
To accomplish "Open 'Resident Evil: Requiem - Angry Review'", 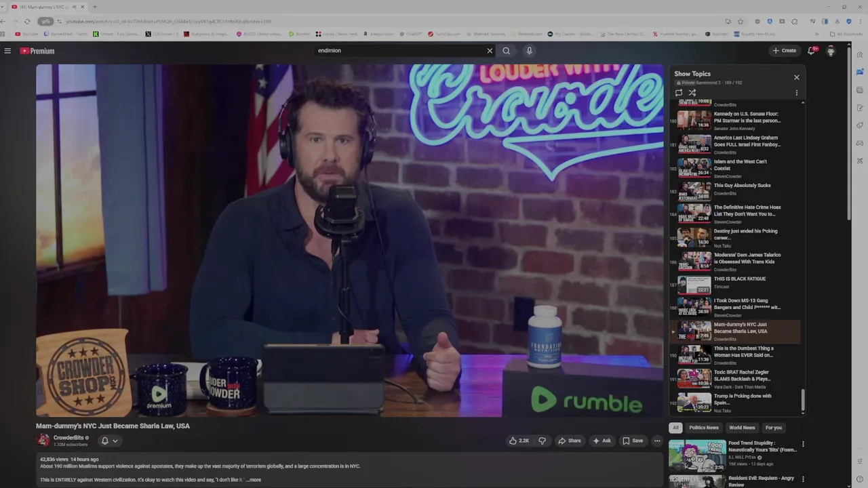I will pos(732,481).
